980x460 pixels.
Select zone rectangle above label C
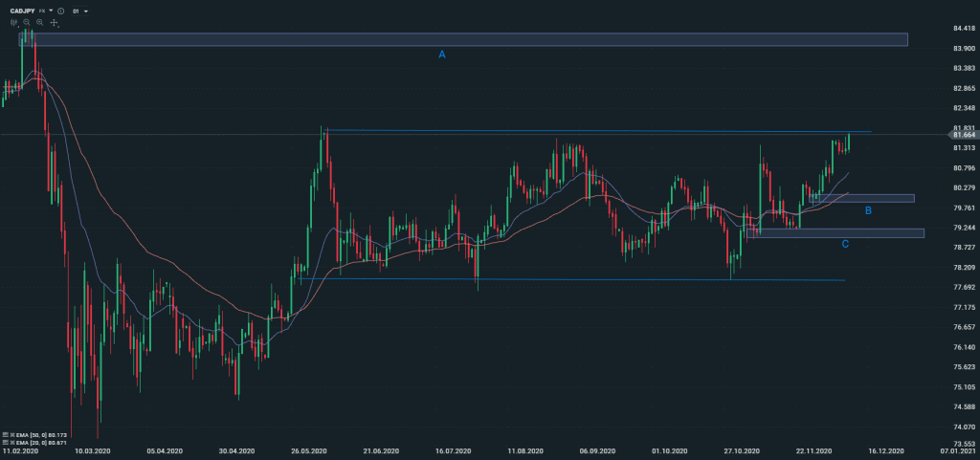pos(835,233)
